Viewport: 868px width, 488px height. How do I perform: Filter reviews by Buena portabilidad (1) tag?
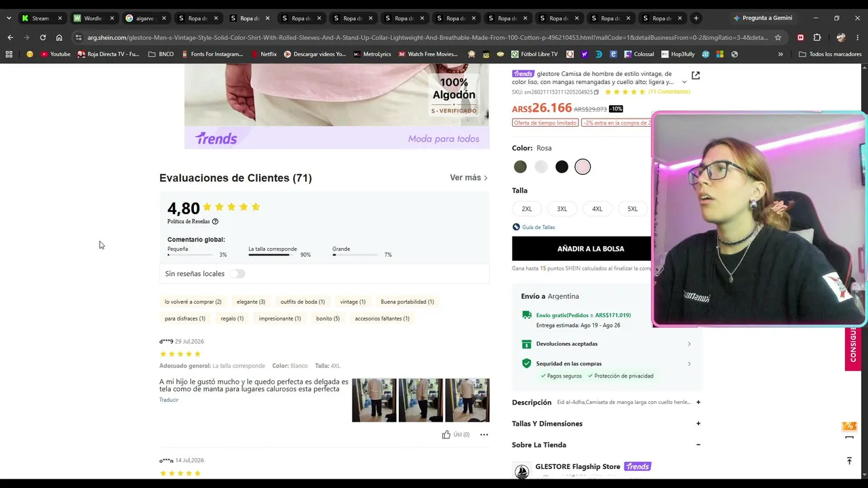coord(408,302)
